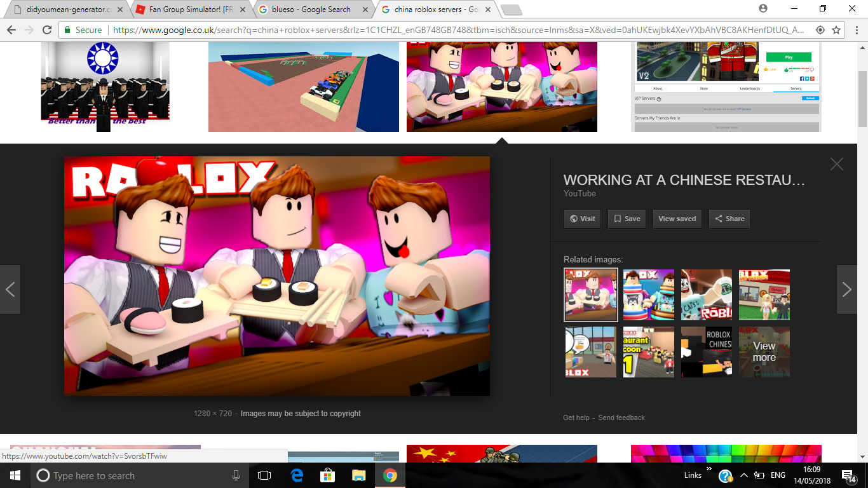868x488 pixels.
Task: Click the battery power tray icon
Action: click(x=759, y=475)
